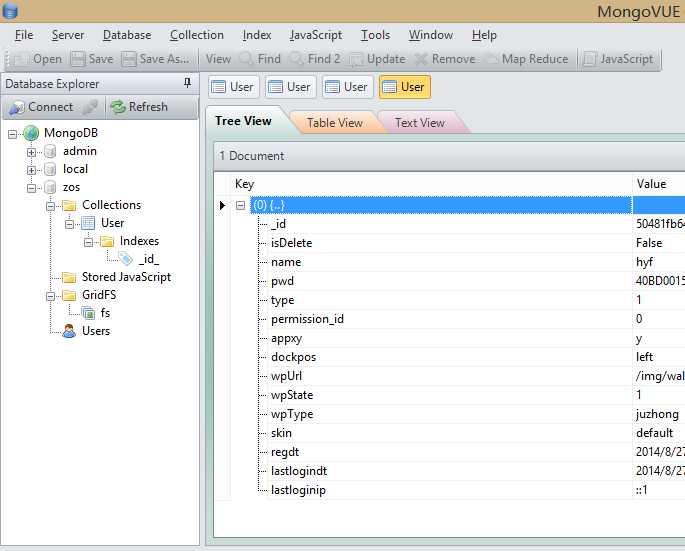Viewport: 685px width, 551px height.
Task: Expand the admin database node
Action: tap(31, 152)
